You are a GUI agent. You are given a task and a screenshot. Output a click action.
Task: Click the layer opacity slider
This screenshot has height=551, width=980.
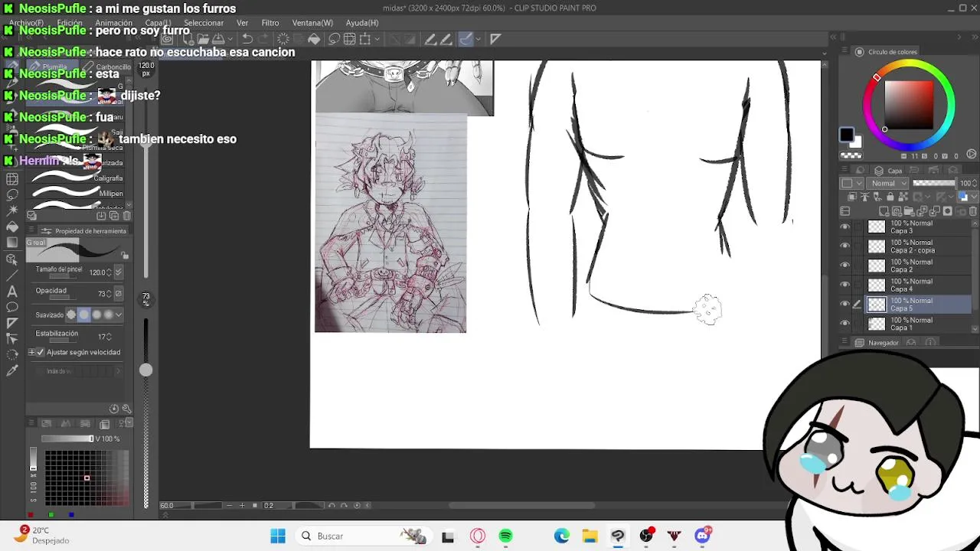pos(936,183)
